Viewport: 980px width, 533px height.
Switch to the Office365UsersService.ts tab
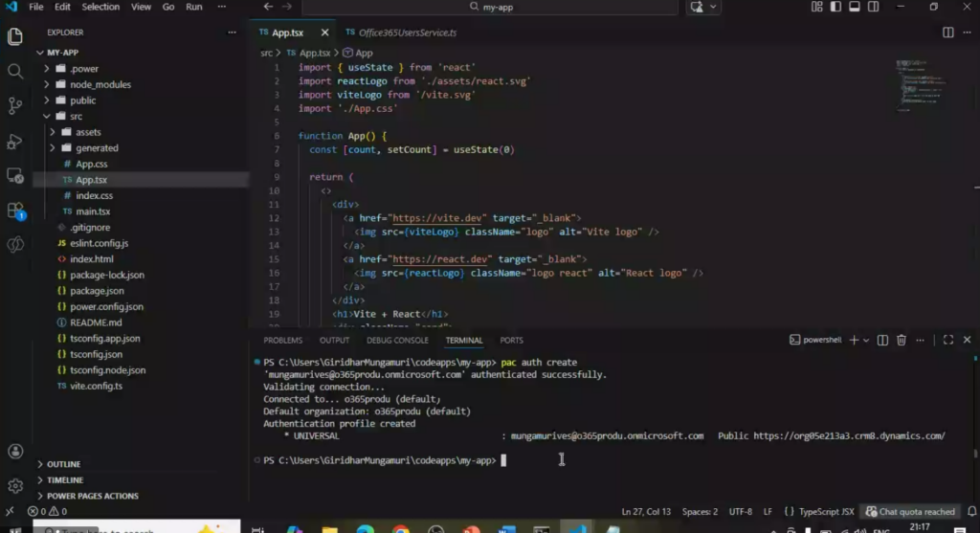(407, 33)
